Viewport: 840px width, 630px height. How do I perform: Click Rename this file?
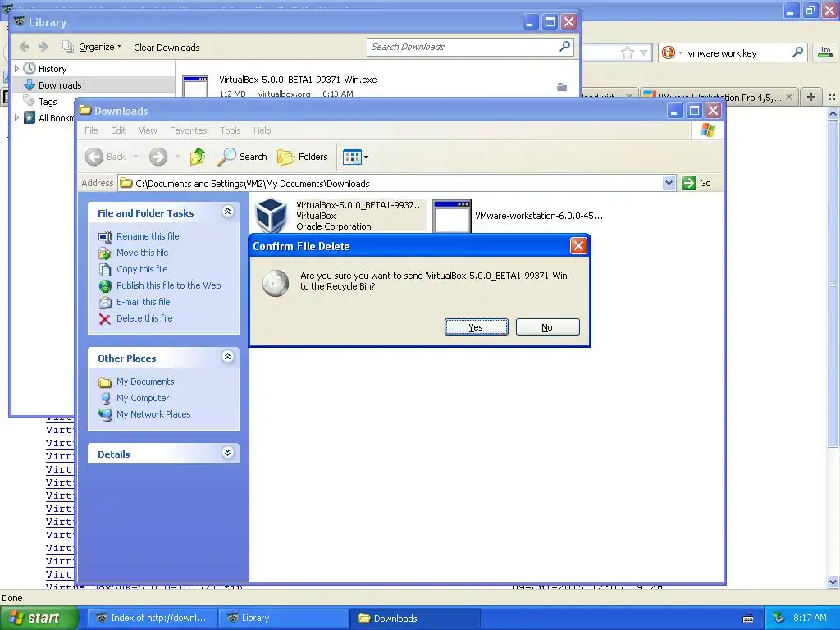tap(148, 236)
